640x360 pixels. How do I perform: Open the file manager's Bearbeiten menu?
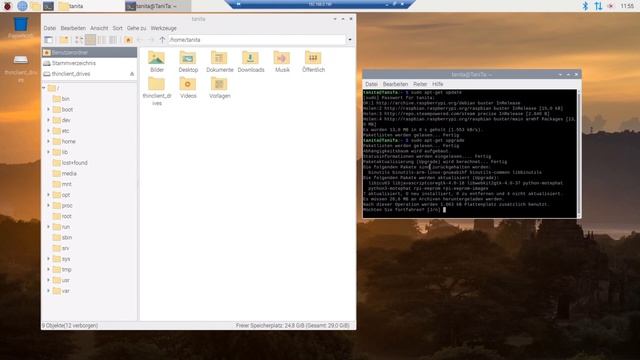(x=73, y=28)
